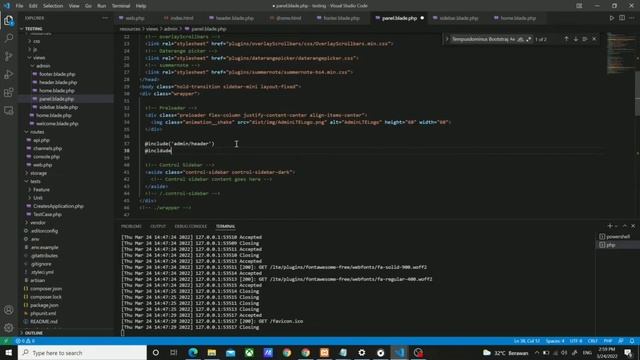Change PHP language mode

point(608,341)
